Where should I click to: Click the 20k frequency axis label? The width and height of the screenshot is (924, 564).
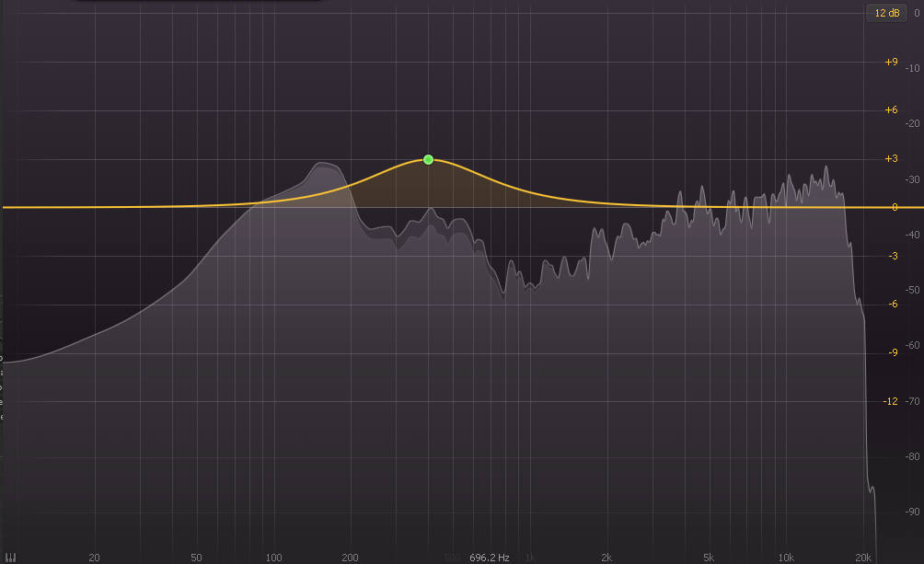(x=862, y=558)
